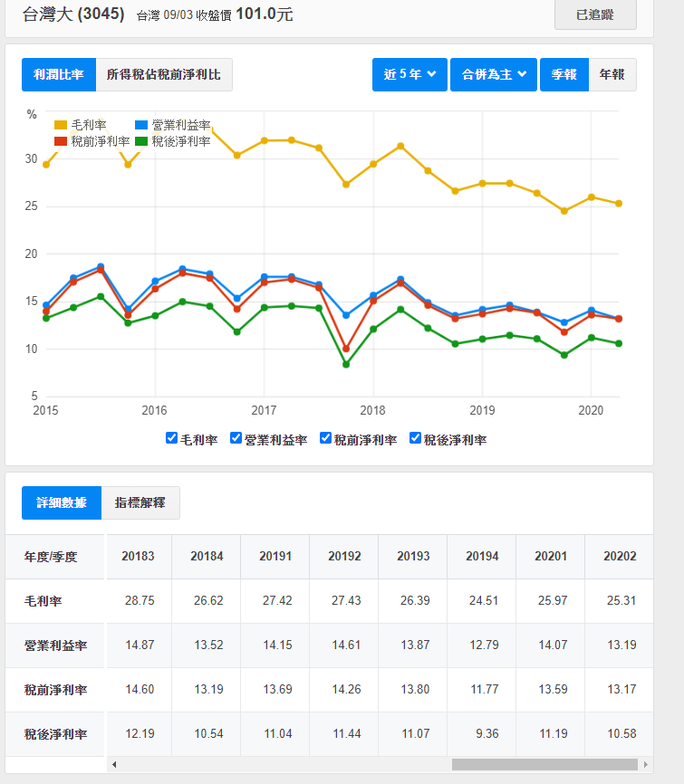
Task: Click the 台灣大 (3045) stock title
Action: tap(73, 14)
